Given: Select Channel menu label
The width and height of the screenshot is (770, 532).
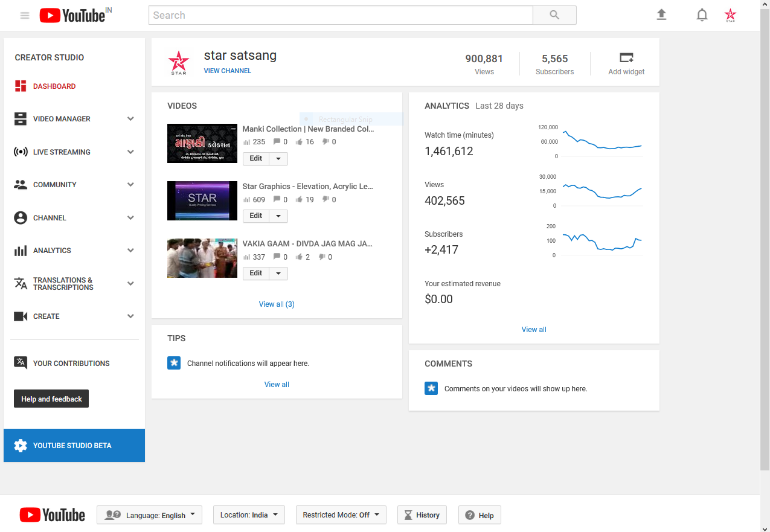Looking at the screenshot, I should pos(50,218).
